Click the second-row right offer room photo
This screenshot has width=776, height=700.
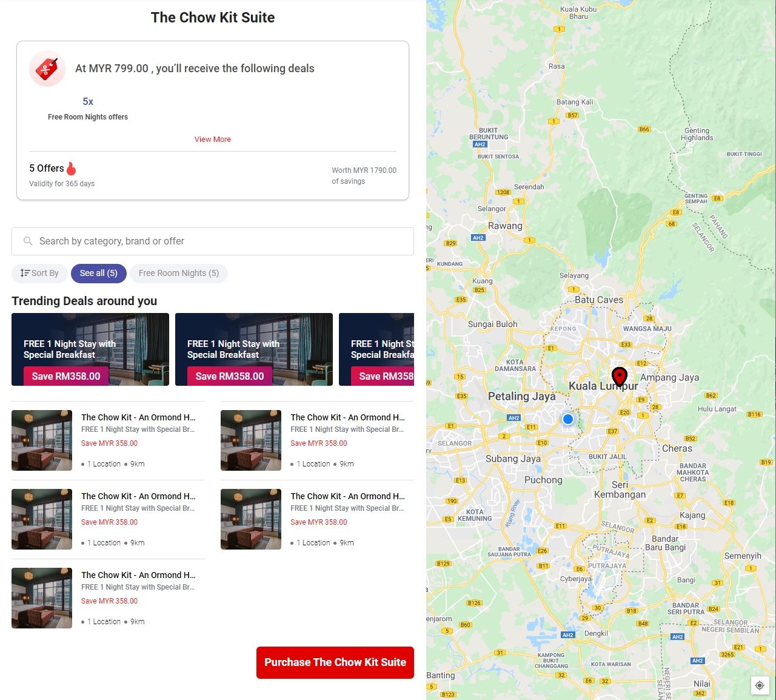(x=251, y=519)
